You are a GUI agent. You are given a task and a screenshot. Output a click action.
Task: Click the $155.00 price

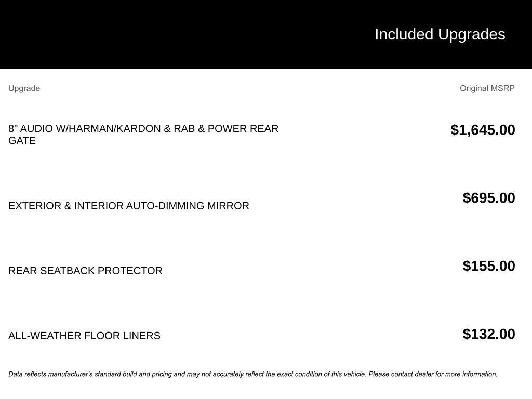(489, 266)
